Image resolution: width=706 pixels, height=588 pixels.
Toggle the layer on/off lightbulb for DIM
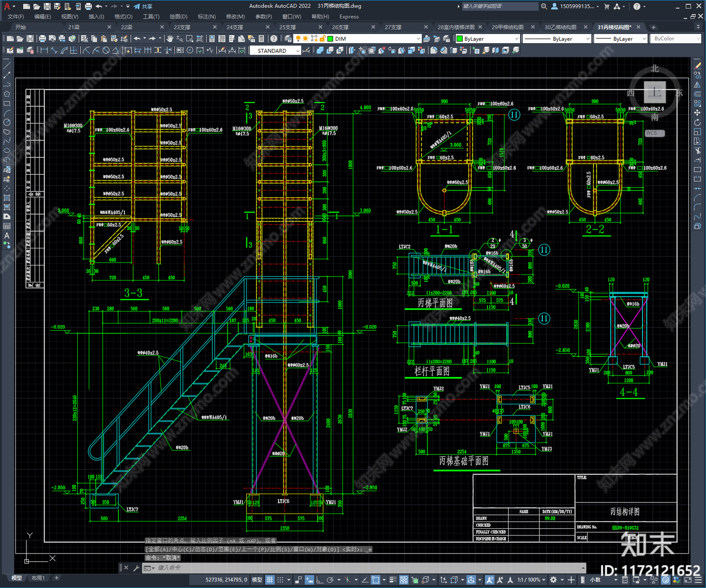(x=298, y=39)
